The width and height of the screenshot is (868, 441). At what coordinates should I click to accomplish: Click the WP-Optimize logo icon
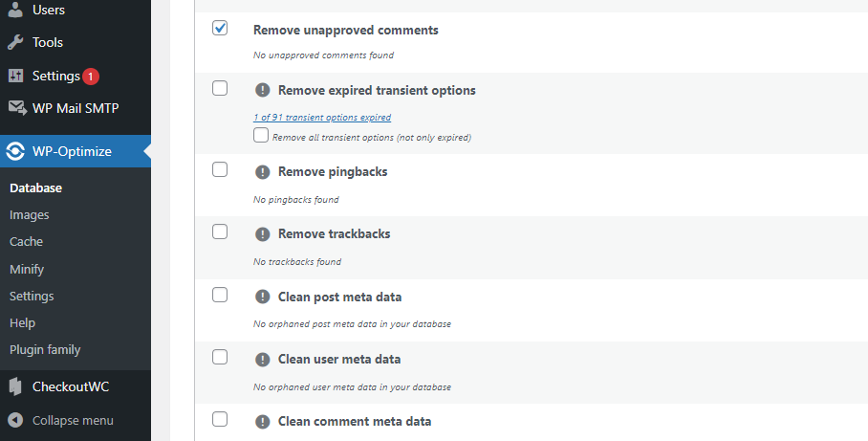pos(15,151)
